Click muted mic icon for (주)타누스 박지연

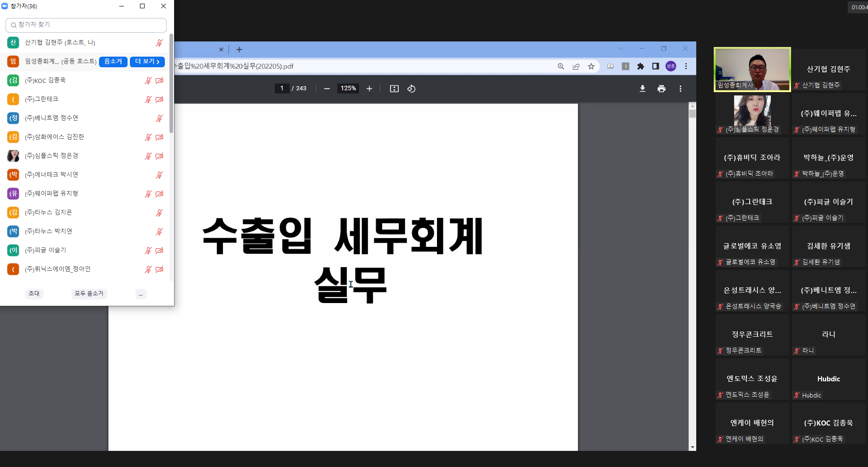[159, 232]
